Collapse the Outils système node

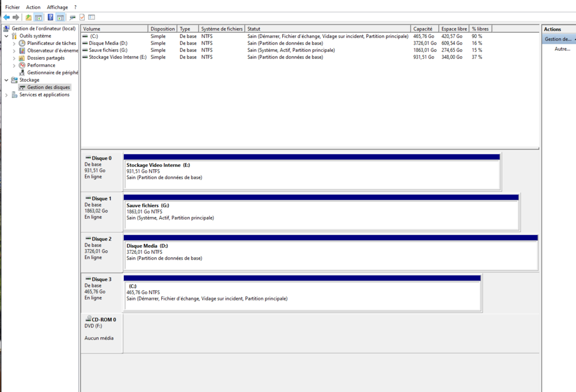pyautogui.click(x=6, y=36)
